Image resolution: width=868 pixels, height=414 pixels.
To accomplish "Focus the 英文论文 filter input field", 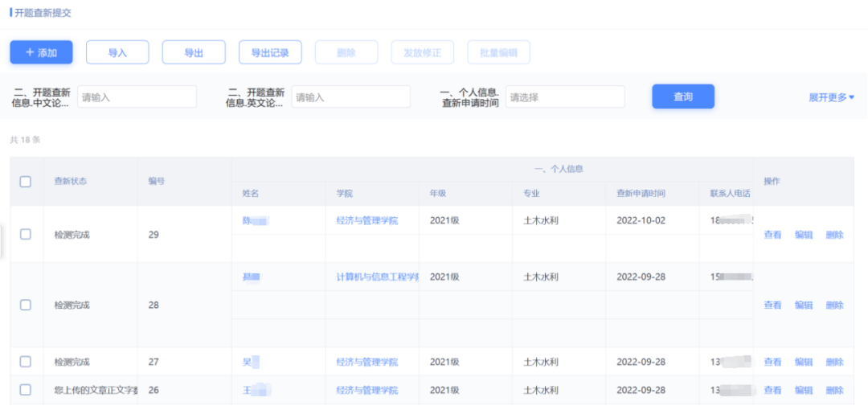I will click(x=351, y=96).
